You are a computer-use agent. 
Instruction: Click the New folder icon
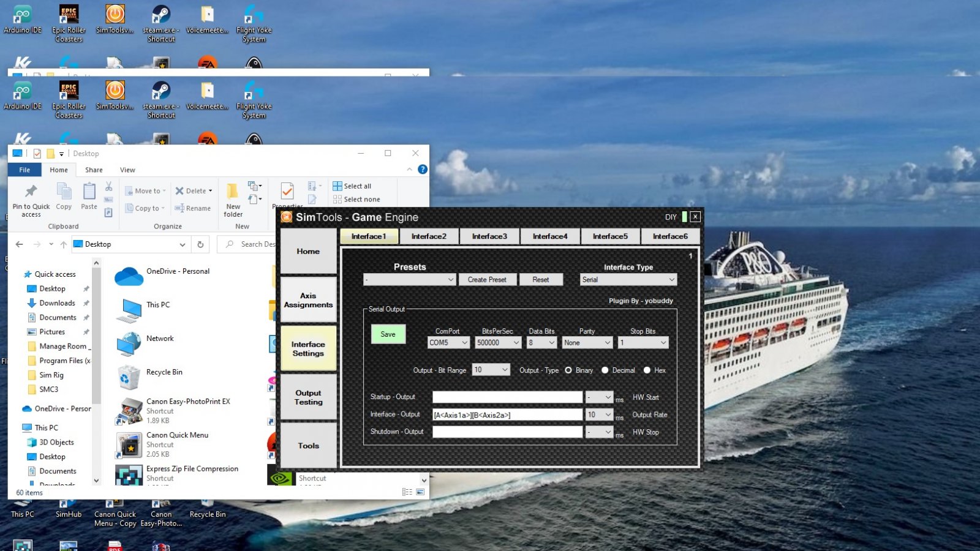pyautogui.click(x=233, y=192)
